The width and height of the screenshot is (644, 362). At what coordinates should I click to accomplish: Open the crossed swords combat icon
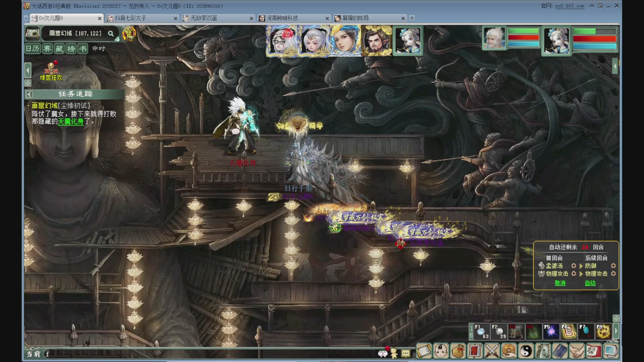(x=492, y=351)
